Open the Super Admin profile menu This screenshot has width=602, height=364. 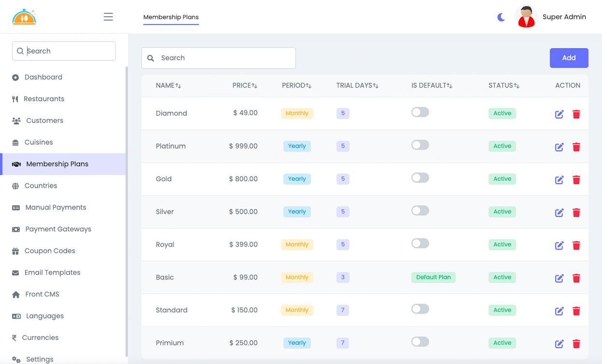551,17
